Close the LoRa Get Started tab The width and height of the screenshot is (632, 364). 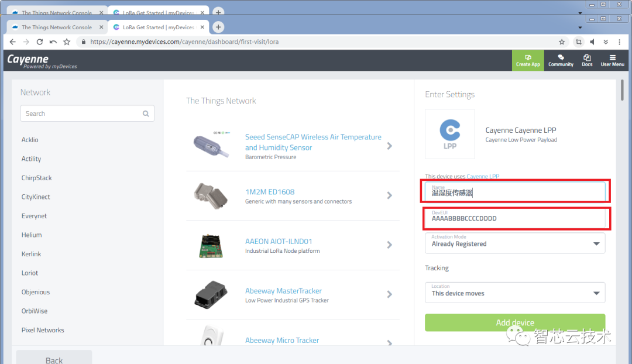pyautogui.click(x=202, y=27)
